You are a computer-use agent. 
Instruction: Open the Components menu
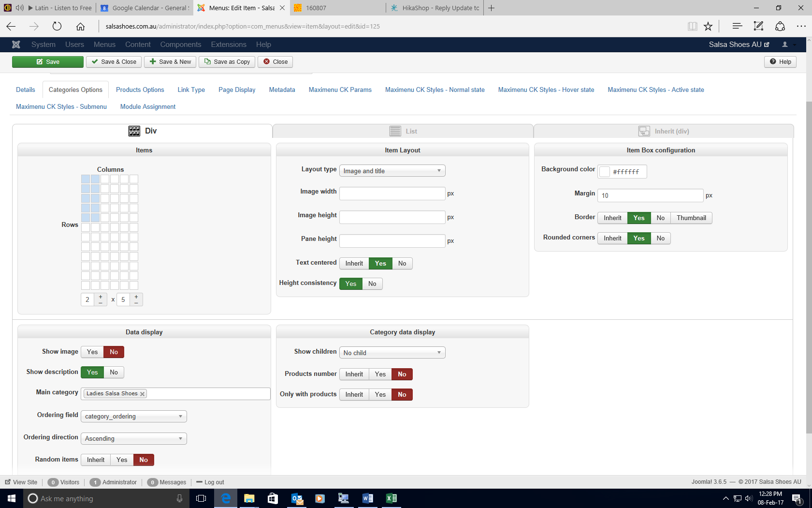(x=181, y=45)
